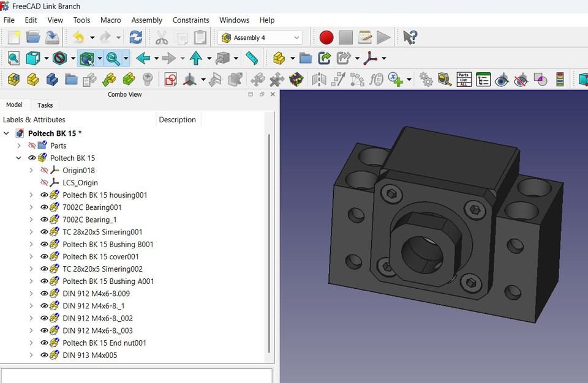Toggle visibility of 7002C Bearing001
Screen dimensions: 588x383
[x=45, y=207]
